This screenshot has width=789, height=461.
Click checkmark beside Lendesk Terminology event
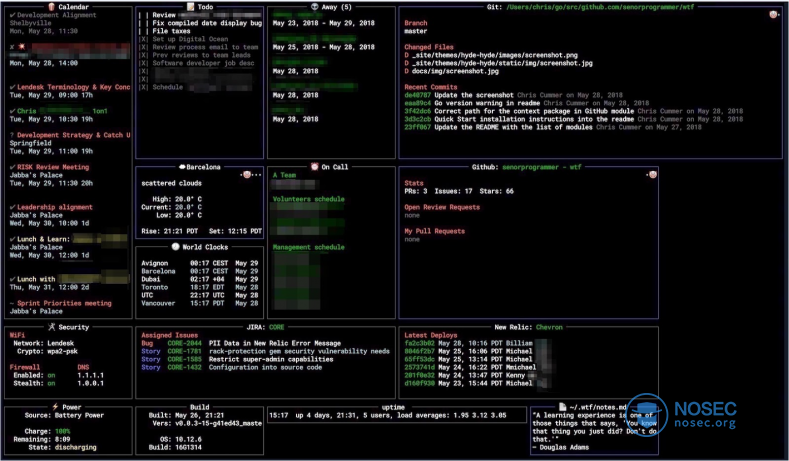(12, 87)
